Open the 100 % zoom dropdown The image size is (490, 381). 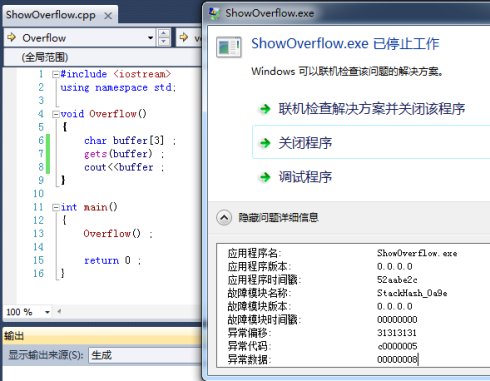coord(47,312)
